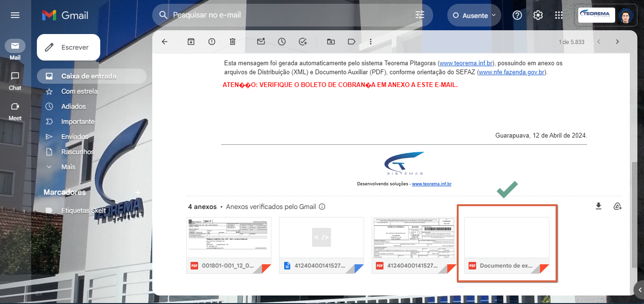Report this email as spam
Viewport: 644px width, 304px height.
click(212, 42)
